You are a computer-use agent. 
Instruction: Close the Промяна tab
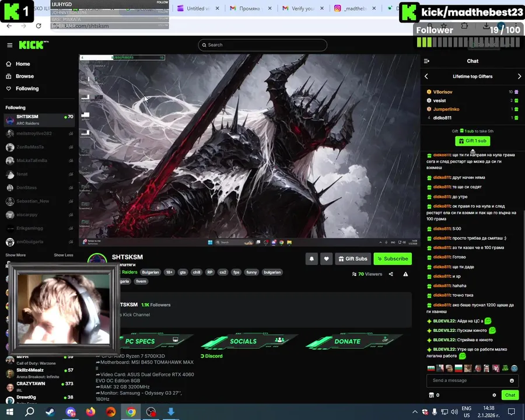(x=270, y=8)
